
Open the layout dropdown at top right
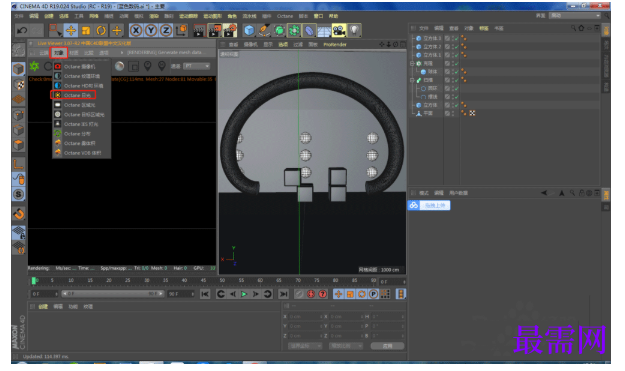click(x=574, y=16)
